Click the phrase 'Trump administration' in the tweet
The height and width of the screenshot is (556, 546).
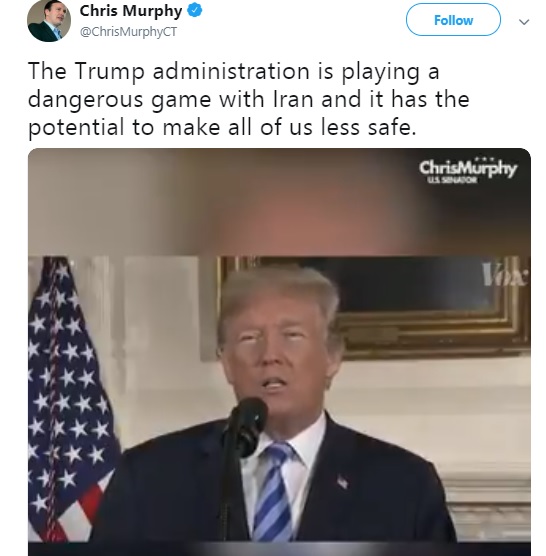pyautogui.click(x=192, y=71)
